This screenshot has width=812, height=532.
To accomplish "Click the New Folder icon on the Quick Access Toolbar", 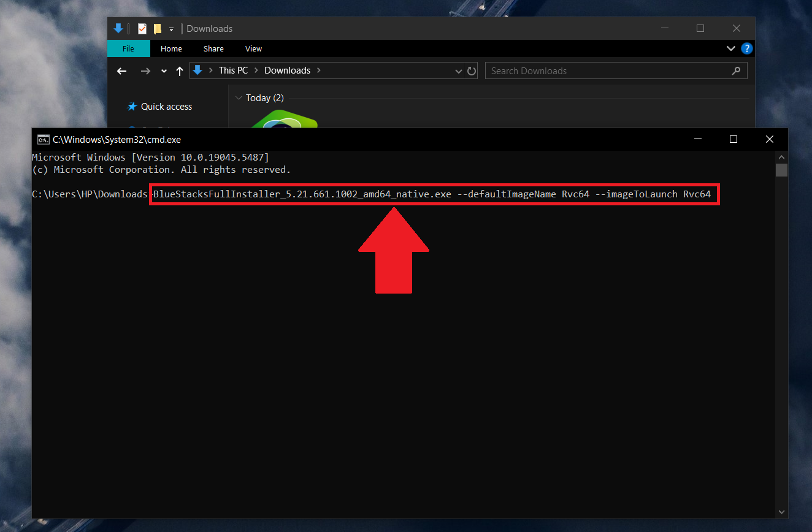I will [158, 28].
